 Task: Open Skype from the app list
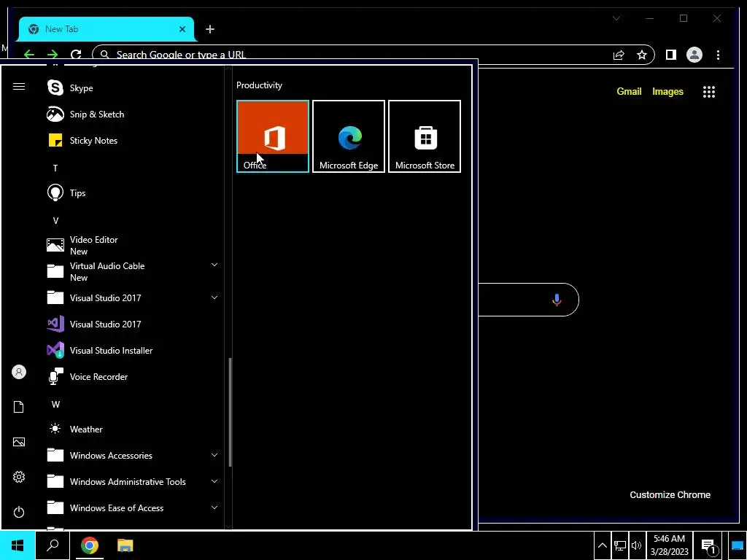[x=133, y=88]
